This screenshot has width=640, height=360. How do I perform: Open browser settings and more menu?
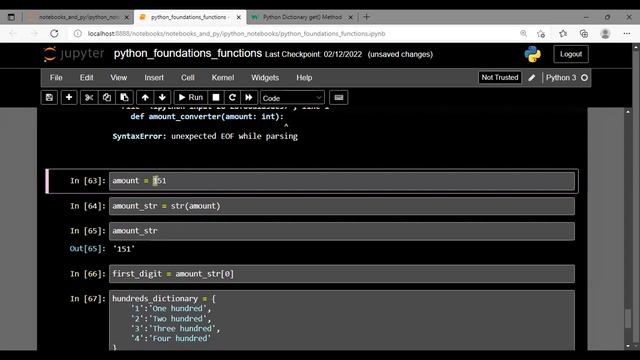[627, 33]
